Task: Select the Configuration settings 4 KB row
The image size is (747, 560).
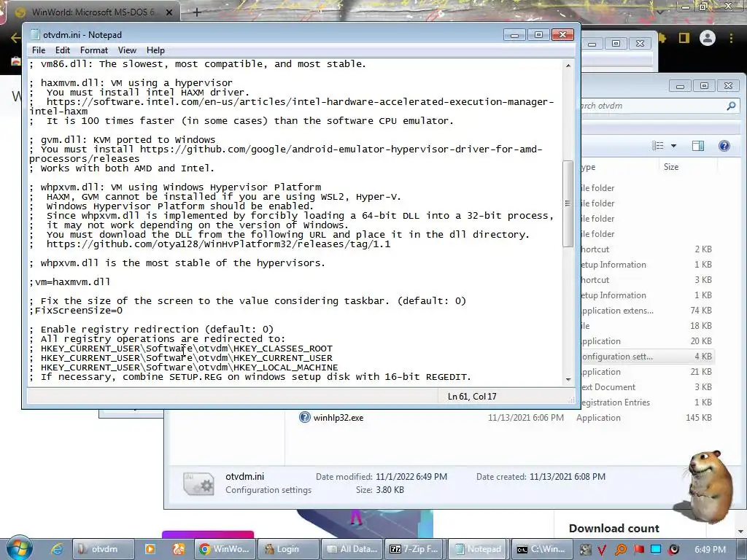Action: [648, 356]
